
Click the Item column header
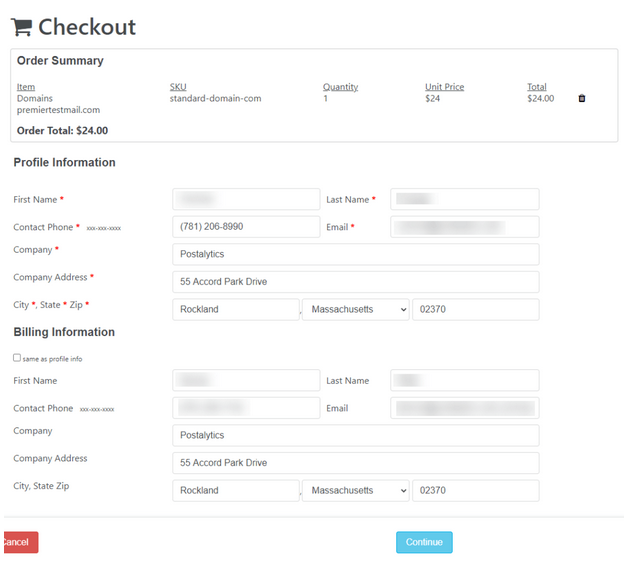tap(26, 87)
